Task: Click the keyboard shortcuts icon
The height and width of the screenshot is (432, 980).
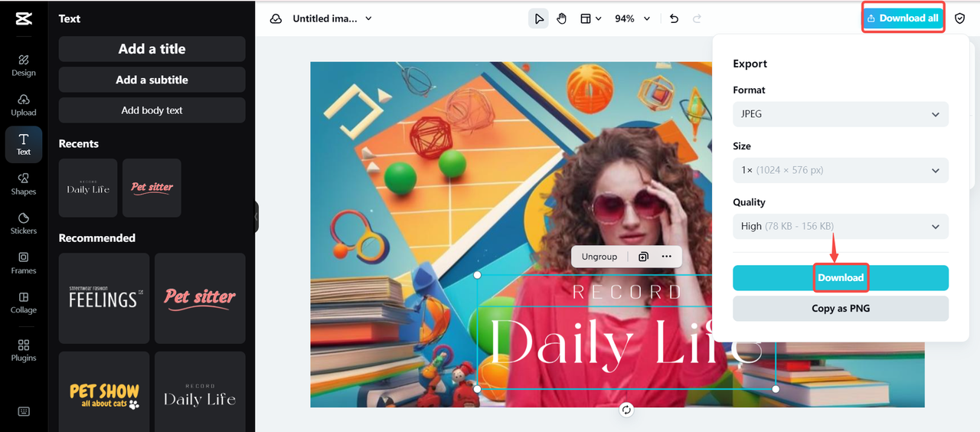Action: point(24,411)
